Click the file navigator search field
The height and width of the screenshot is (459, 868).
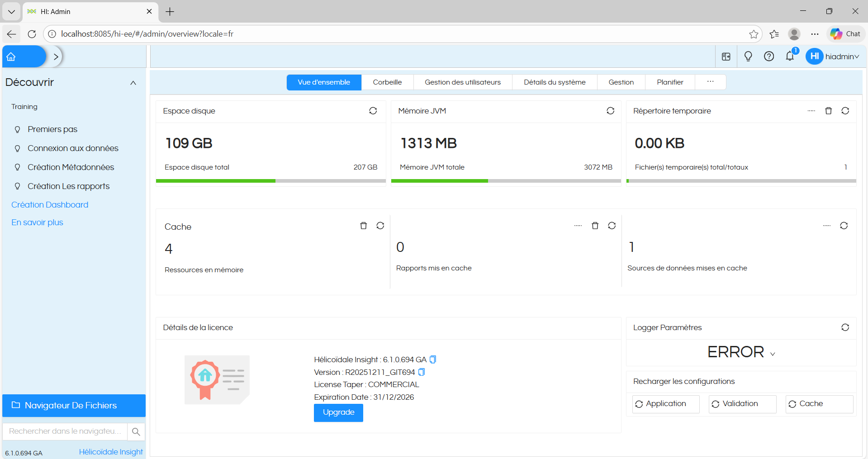click(x=65, y=431)
